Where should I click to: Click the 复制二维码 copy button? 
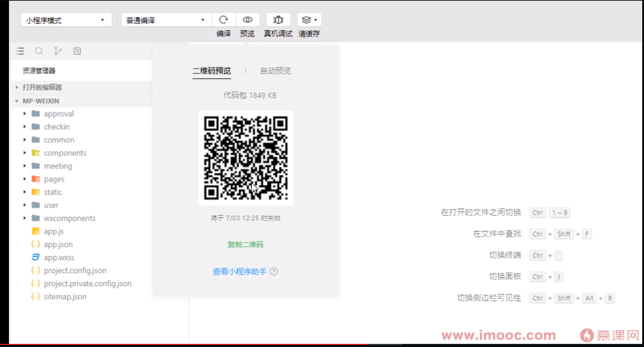245,245
